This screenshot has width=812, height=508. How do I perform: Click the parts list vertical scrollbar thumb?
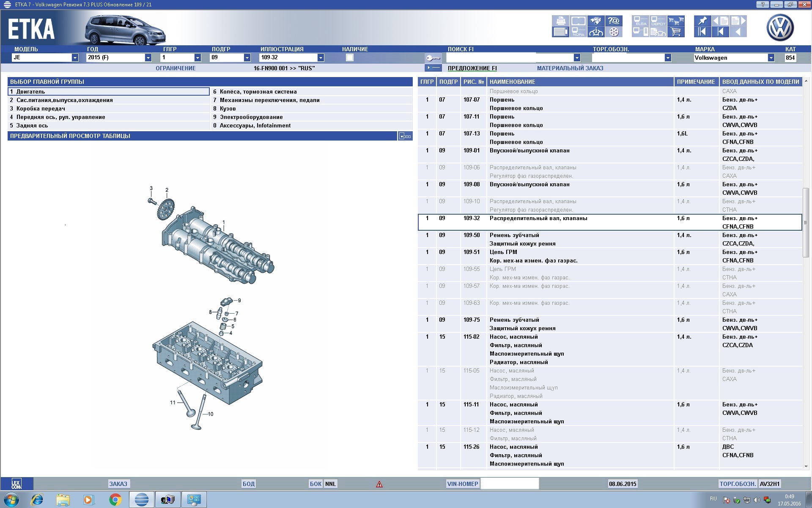pos(805,222)
